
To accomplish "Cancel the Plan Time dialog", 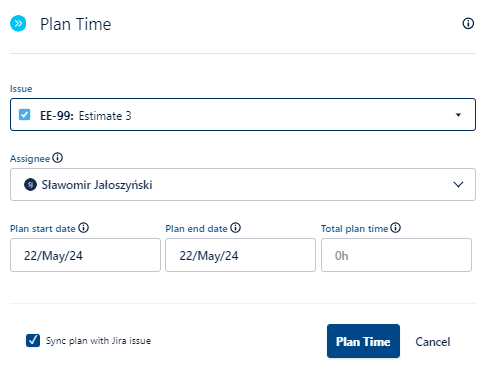I will pos(433,342).
